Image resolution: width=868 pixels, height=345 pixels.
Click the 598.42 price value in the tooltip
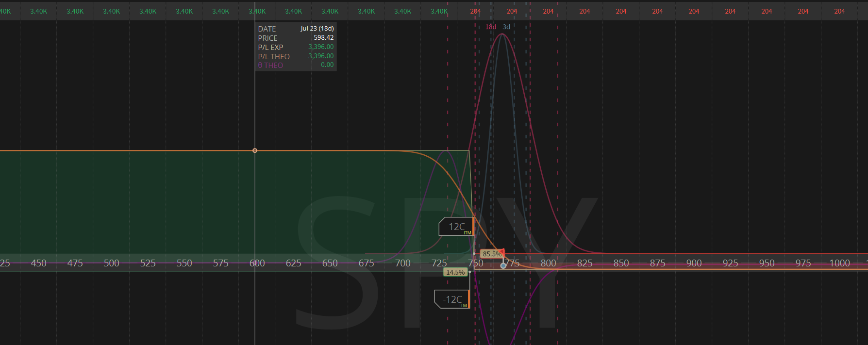coord(324,38)
